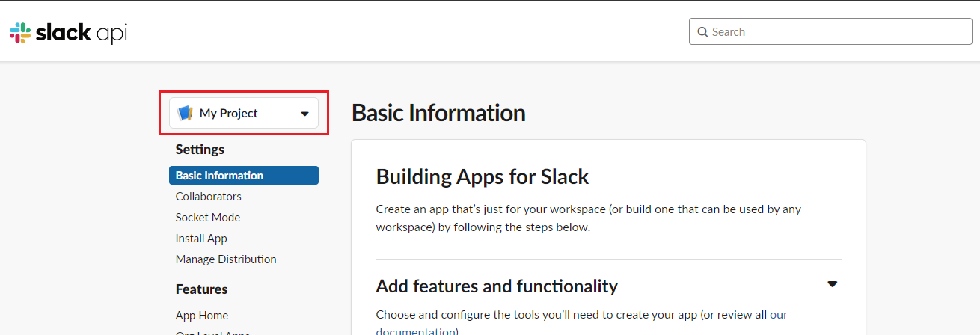
Task: Go to Socket Mode settings
Action: (x=208, y=218)
